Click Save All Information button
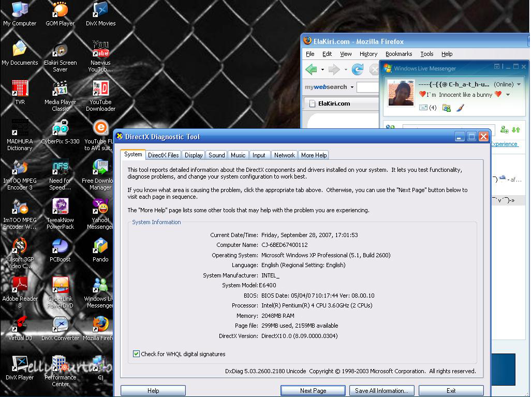Screen dimensions: 532x397 382,391
